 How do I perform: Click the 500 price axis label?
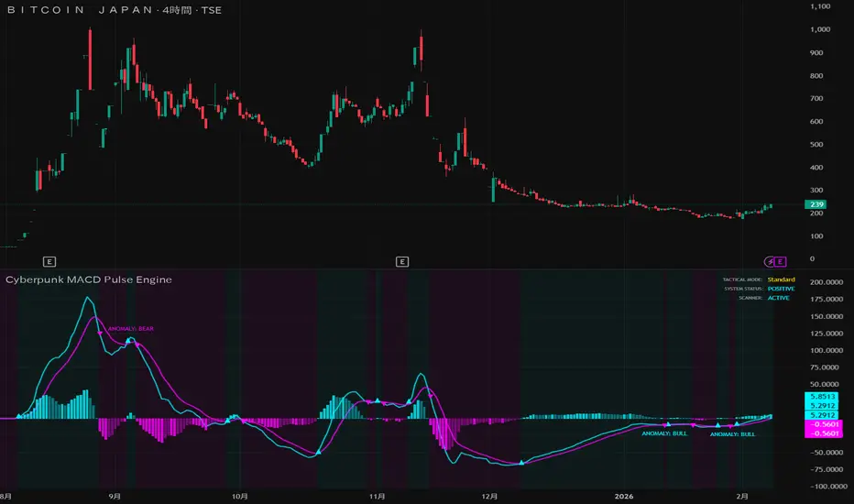click(816, 145)
